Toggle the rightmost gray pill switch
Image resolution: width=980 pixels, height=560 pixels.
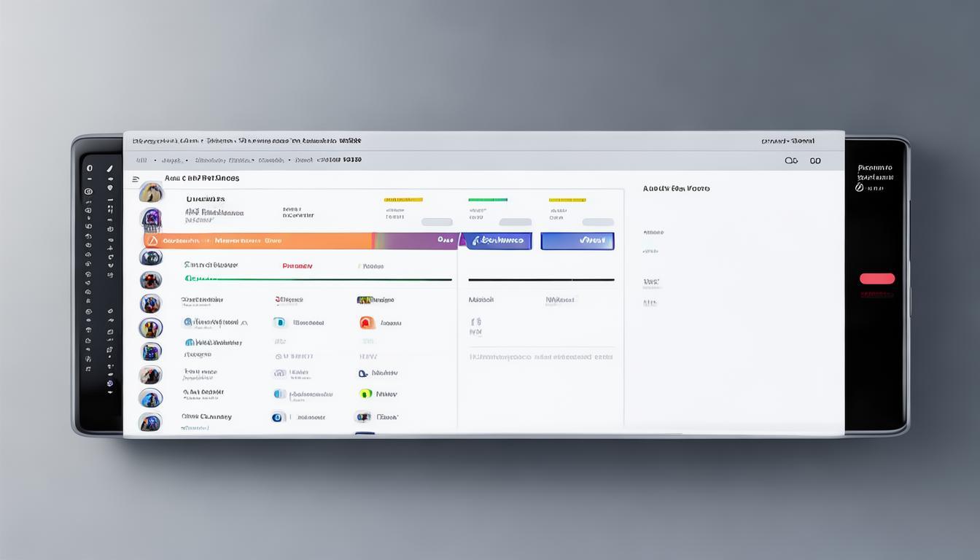coord(598,222)
